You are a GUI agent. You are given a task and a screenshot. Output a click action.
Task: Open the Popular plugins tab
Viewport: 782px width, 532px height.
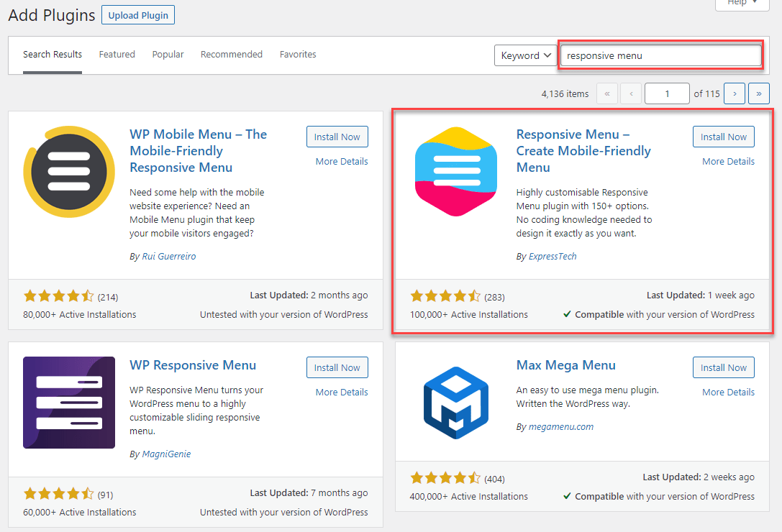pos(168,54)
